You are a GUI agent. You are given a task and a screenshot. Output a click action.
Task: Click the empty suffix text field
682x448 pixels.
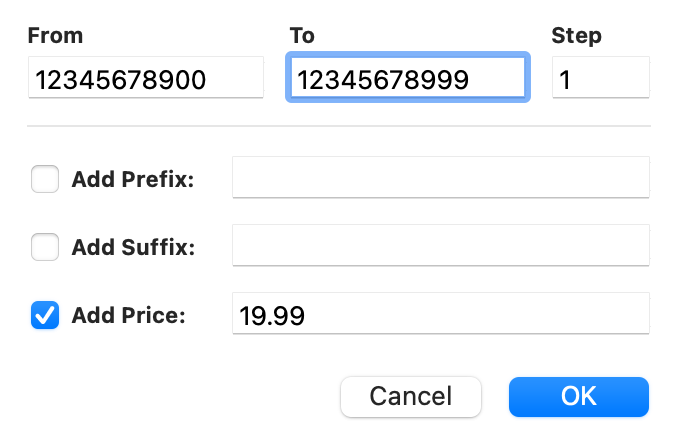(x=441, y=245)
